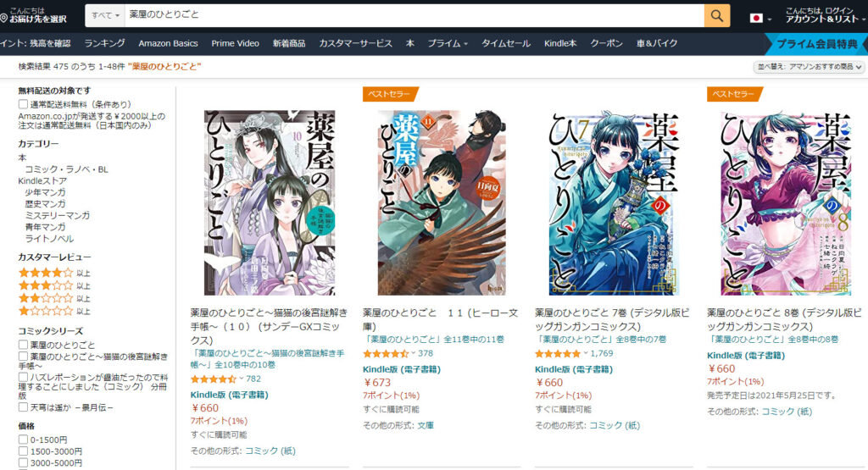Click the コミック (紙) format link for volume 8

787,412
